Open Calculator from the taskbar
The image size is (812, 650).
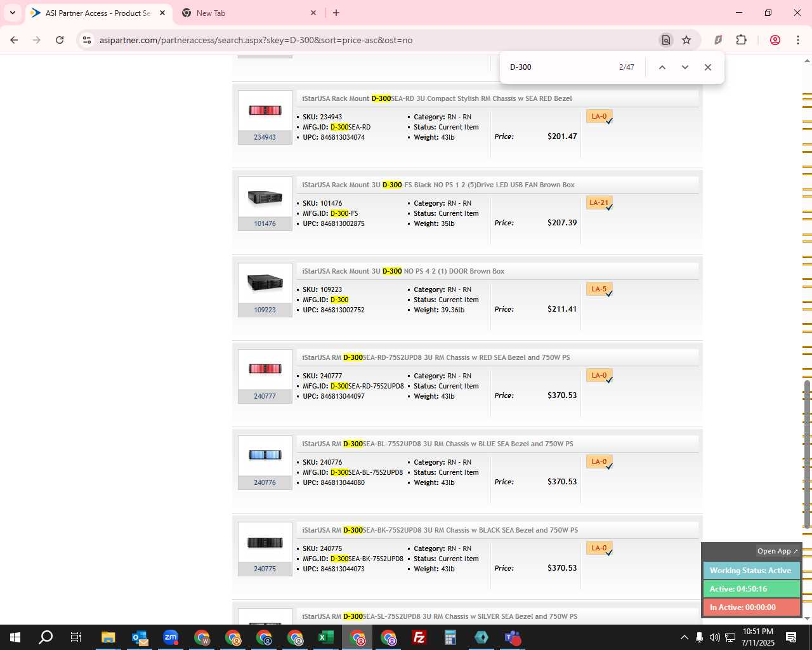[450, 637]
